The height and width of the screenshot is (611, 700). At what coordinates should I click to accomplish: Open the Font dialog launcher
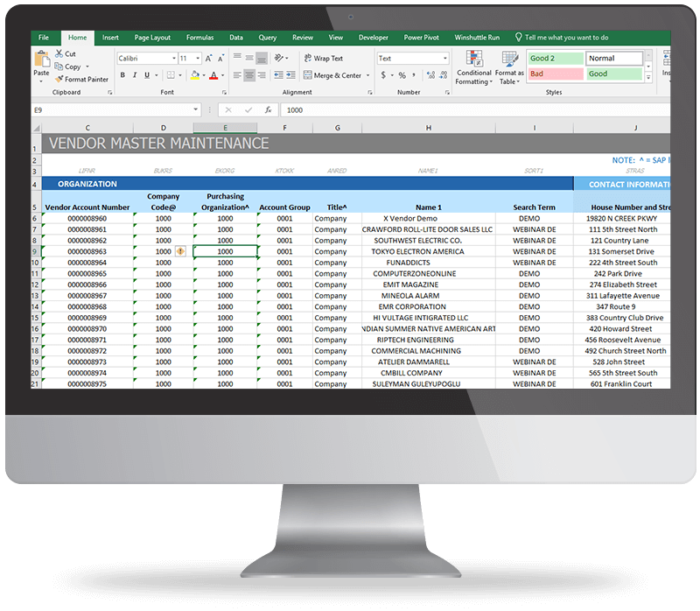click(224, 93)
